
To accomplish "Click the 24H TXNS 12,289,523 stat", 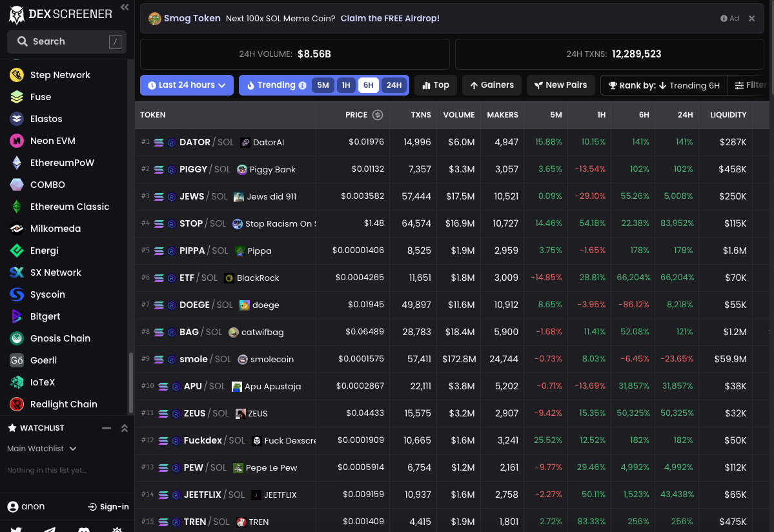I will (x=609, y=54).
